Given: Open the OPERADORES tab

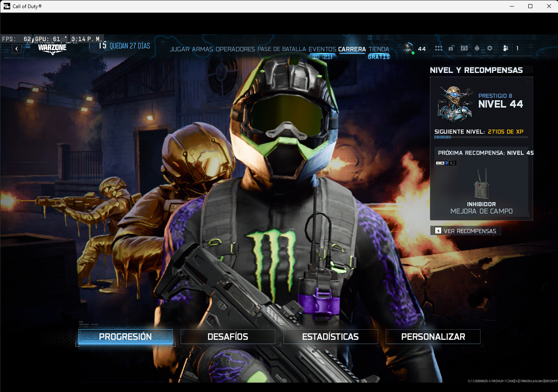Looking at the screenshot, I should (235, 49).
